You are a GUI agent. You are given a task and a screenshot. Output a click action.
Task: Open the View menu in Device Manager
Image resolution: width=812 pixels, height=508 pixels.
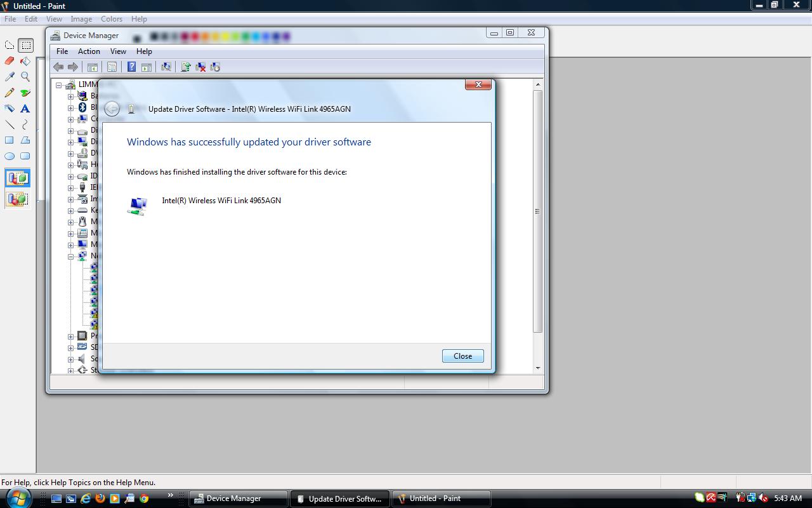(x=118, y=51)
